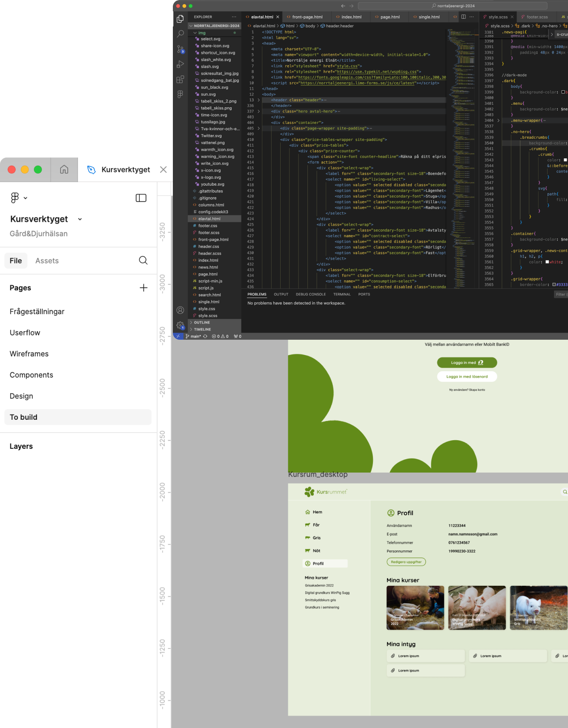Click the go forward arrow in VS Code title bar
The width and height of the screenshot is (568, 728).
pyautogui.click(x=351, y=6)
